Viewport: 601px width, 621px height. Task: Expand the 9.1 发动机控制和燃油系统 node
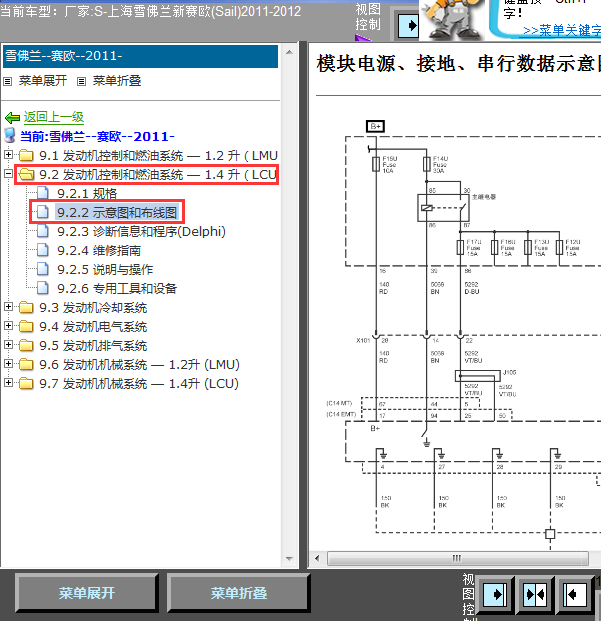click(8, 154)
